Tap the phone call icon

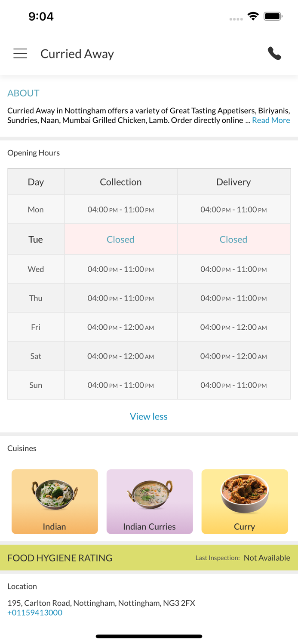tap(274, 54)
